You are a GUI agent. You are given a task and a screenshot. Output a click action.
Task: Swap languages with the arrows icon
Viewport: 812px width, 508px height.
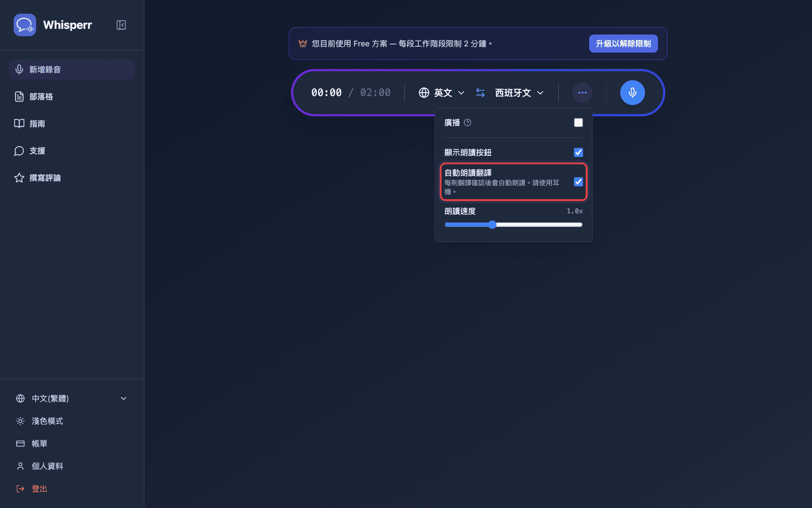(x=480, y=92)
